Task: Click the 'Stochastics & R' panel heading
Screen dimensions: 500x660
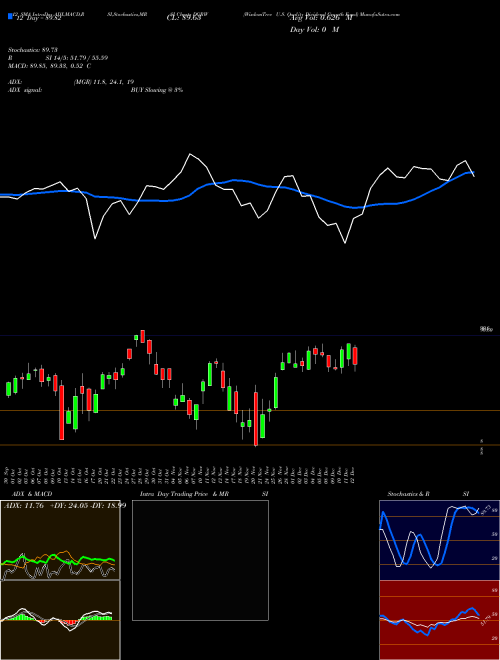Action: pyautogui.click(x=408, y=494)
